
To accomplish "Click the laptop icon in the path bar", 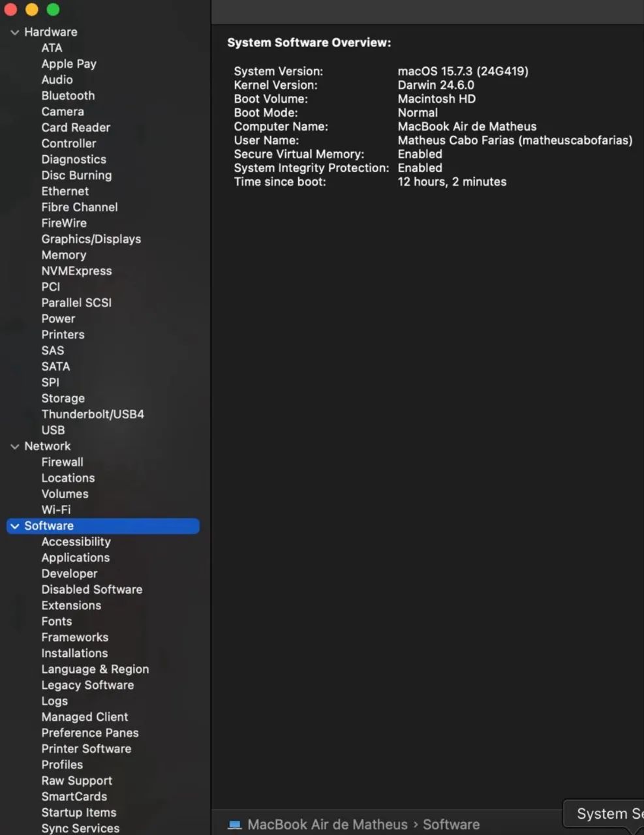I will [235, 825].
